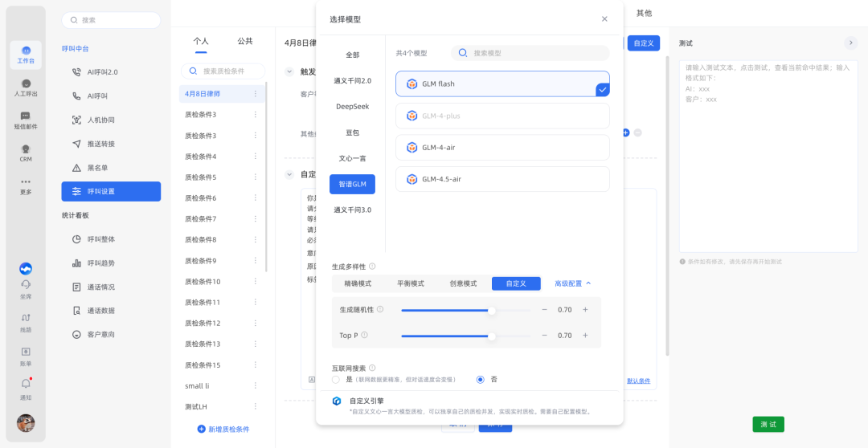Select 通义千问3.0 model category
Viewport: 868px width, 448px height.
pos(352,210)
